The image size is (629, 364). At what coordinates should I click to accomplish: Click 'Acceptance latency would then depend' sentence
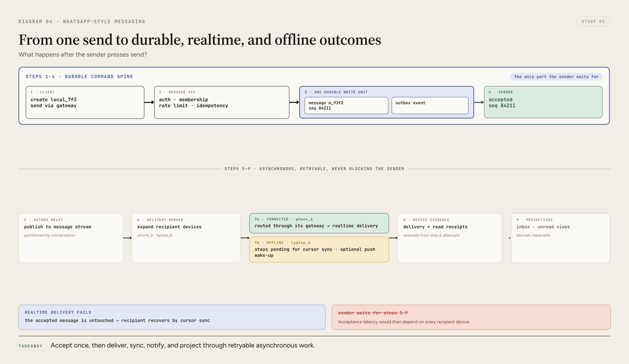click(404, 322)
